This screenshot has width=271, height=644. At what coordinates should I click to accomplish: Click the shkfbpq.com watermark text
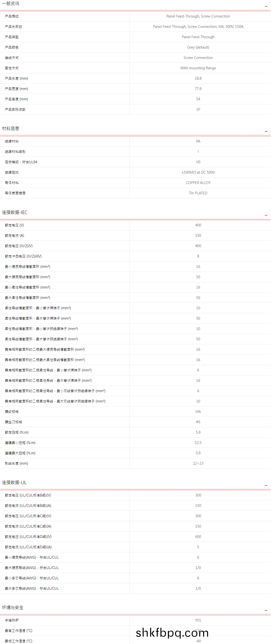[x=172, y=633]
